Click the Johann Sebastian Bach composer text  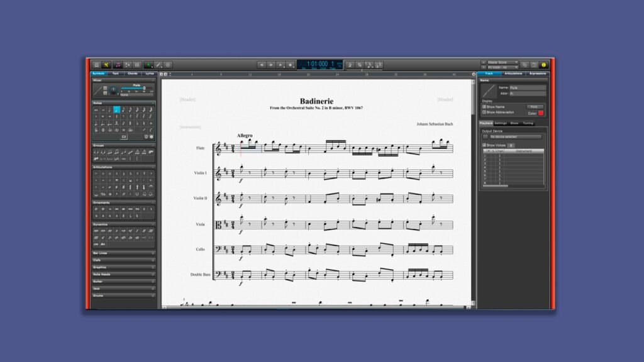click(x=435, y=124)
